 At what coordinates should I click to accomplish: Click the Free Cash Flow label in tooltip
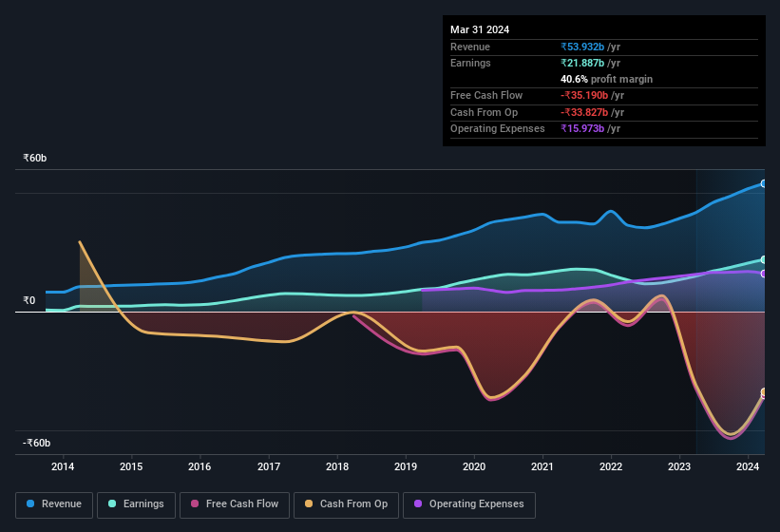tap(486, 95)
